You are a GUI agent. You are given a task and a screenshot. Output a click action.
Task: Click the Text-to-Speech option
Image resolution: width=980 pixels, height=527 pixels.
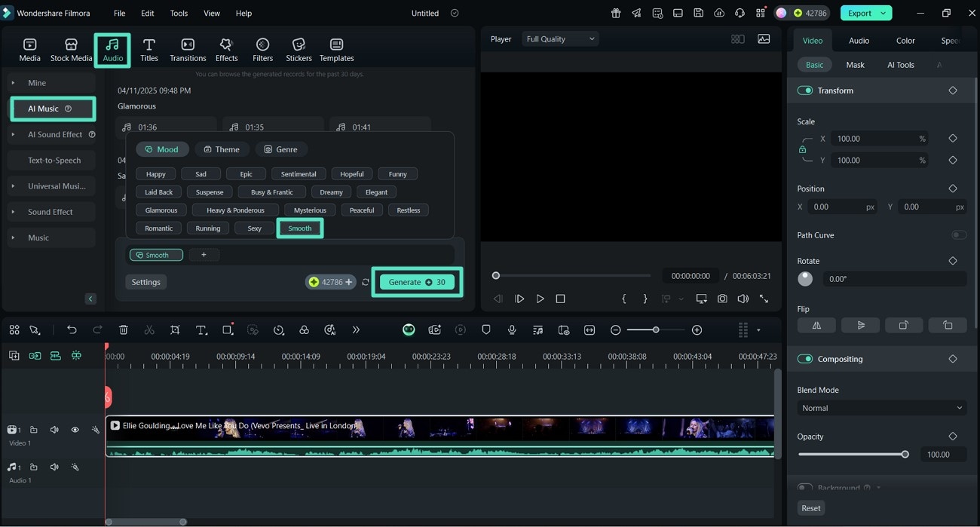tap(54, 161)
